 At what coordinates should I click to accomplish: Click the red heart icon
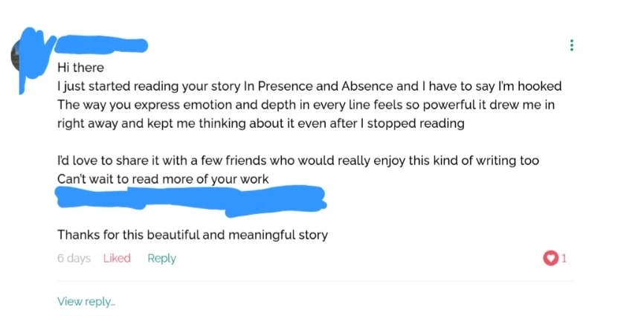551,259
